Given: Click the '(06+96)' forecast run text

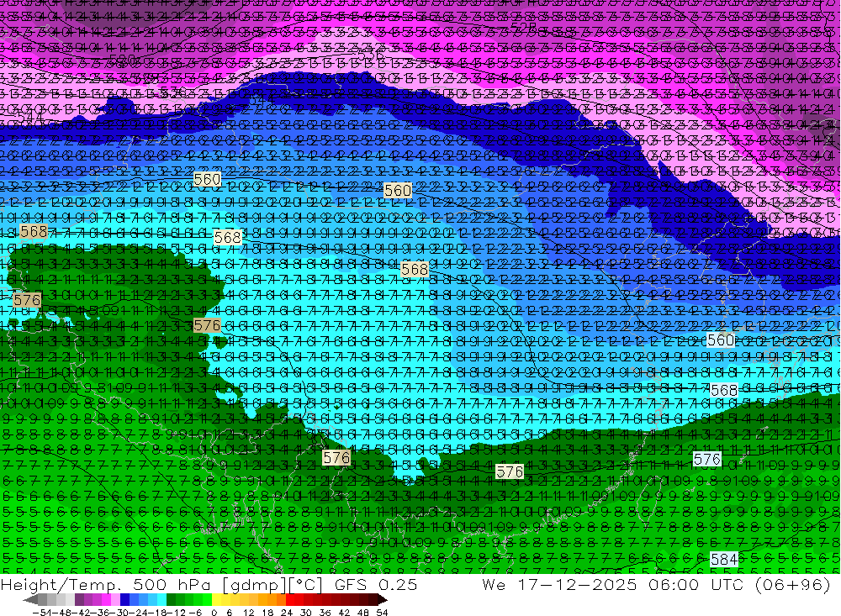Looking at the screenshot, I should pyautogui.click(x=793, y=584).
